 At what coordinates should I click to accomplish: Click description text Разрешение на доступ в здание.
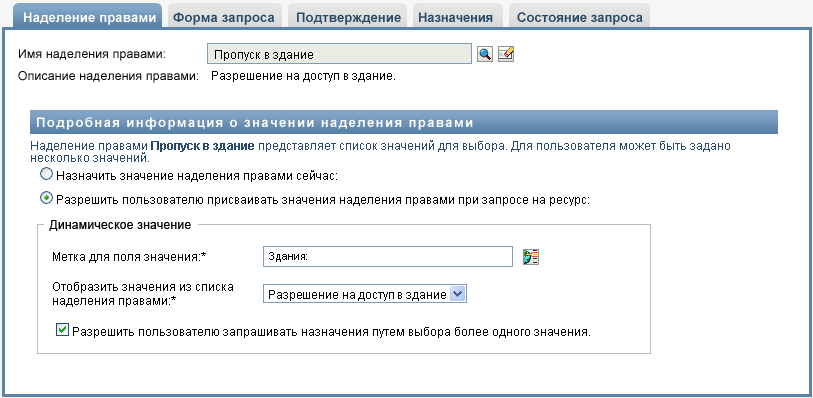pyautogui.click(x=303, y=77)
